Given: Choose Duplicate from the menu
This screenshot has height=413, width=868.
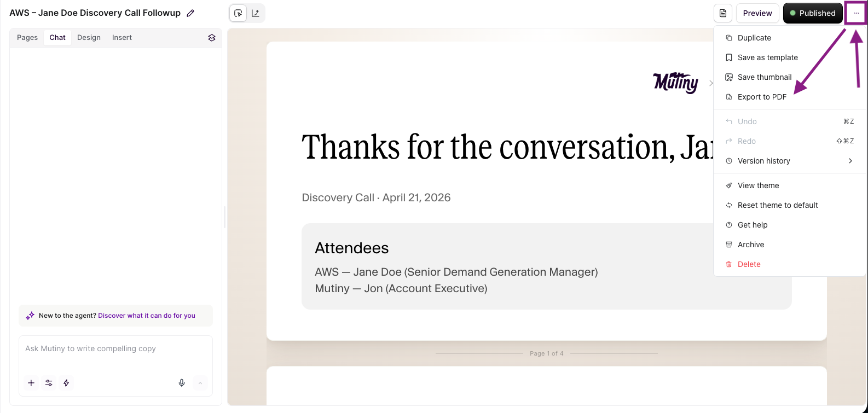Looking at the screenshot, I should tap(790, 38).
